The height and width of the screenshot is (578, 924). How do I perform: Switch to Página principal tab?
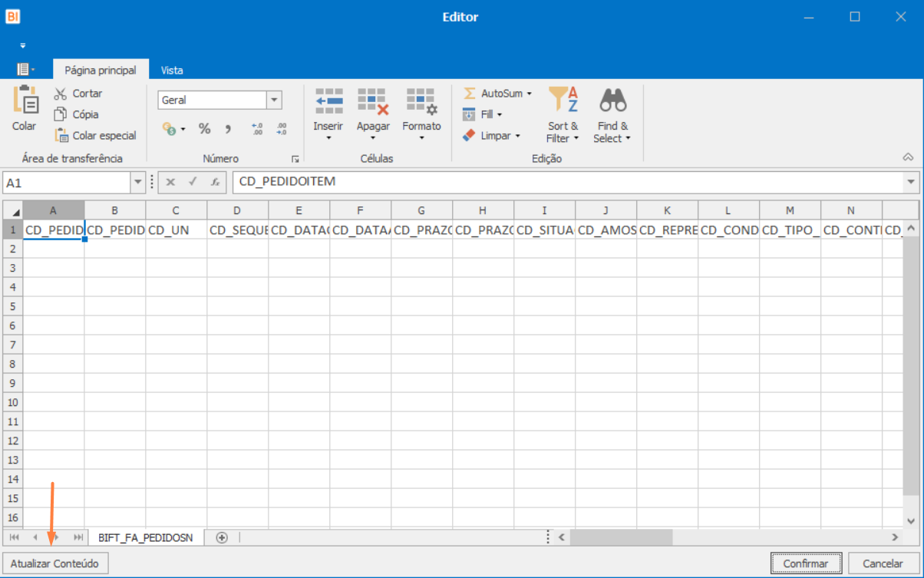(101, 70)
